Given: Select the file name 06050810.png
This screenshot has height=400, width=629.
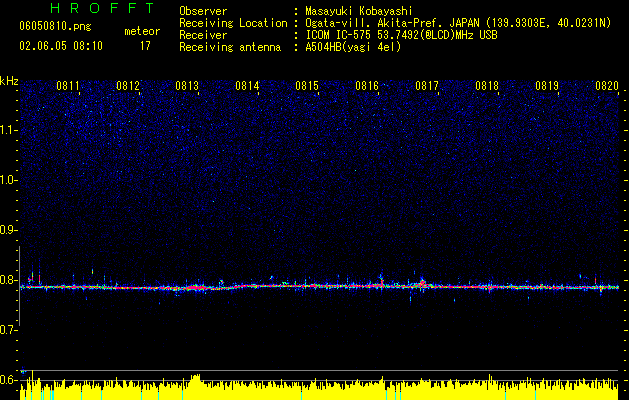Looking at the screenshot, I should [x=55, y=27].
